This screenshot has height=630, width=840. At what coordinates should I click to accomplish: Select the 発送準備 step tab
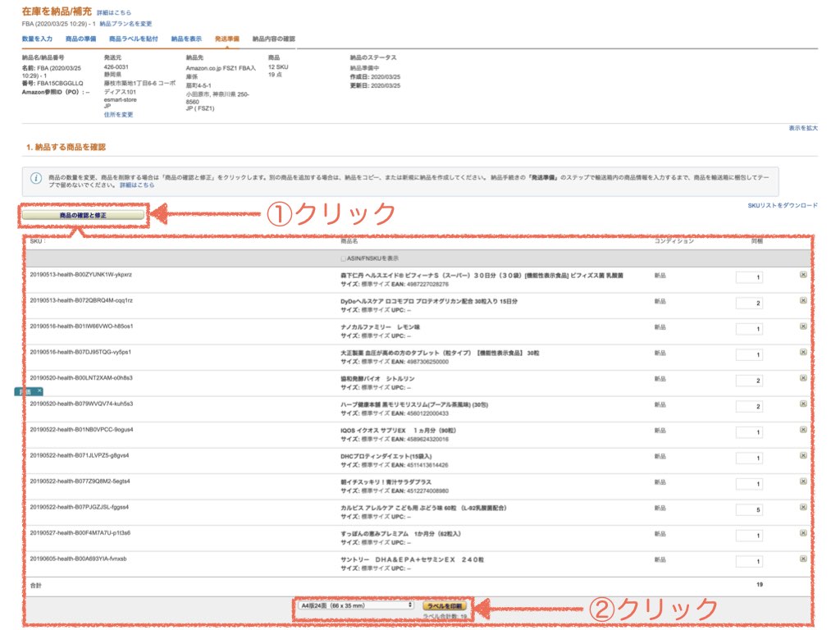[x=227, y=39]
